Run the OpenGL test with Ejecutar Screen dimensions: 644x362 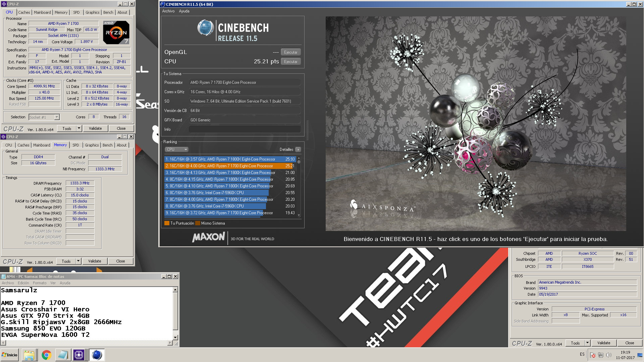coord(291,52)
